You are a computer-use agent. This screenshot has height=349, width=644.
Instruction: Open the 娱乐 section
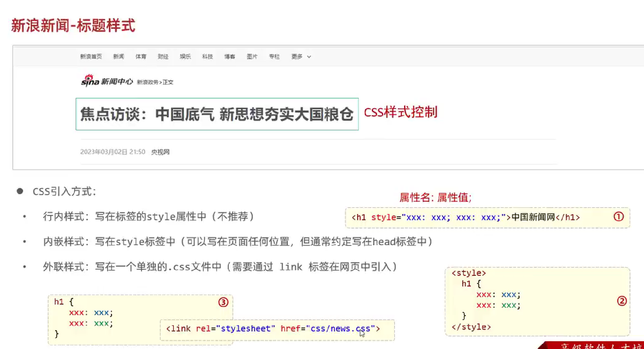[x=185, y=56]
